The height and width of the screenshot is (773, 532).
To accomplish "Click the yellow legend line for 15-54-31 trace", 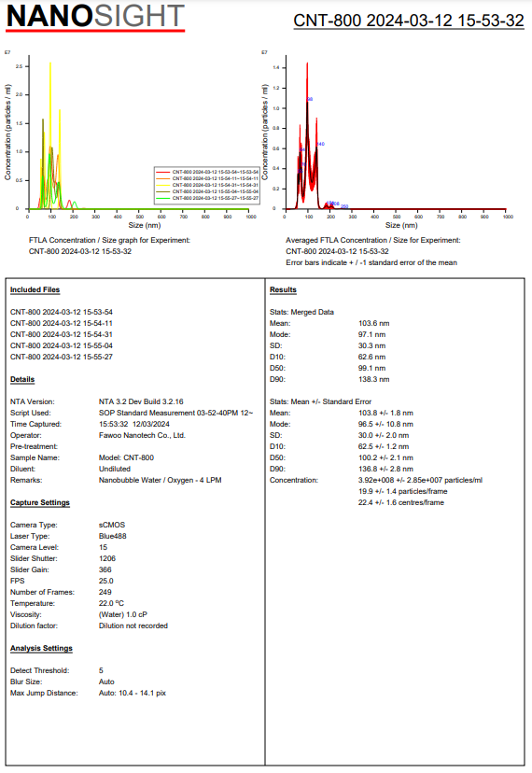I will [163, 185].
